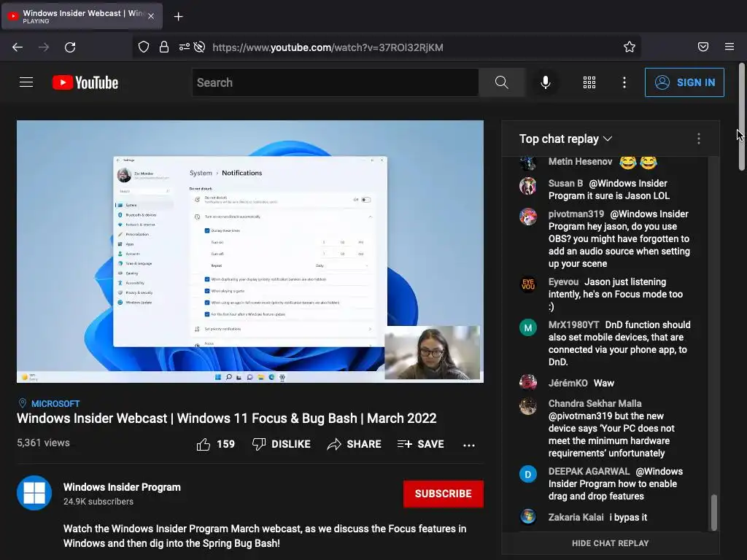Click the 5,361 views text
The image size is (747, 560).
pyautogui.click(x=43, y=443)
